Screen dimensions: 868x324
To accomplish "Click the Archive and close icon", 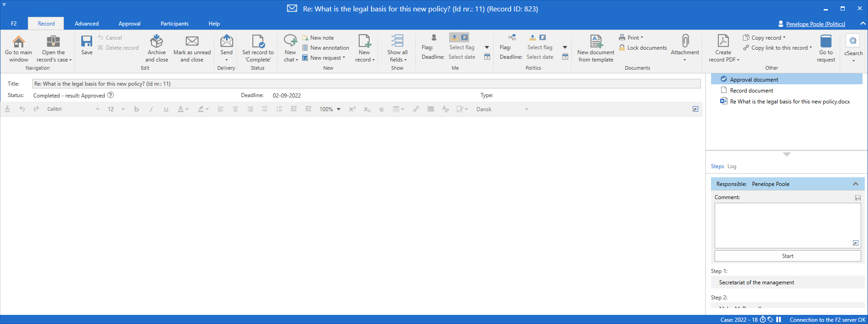I will coord(157,42).
